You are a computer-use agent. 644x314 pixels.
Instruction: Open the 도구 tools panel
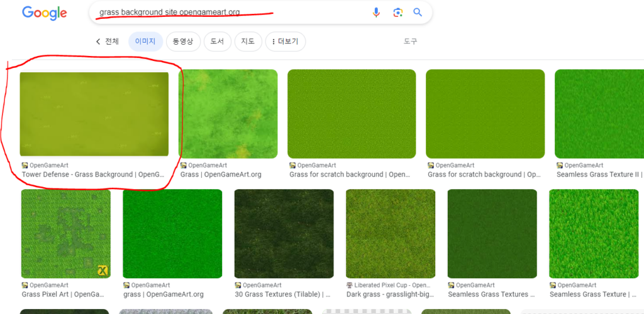410,41
